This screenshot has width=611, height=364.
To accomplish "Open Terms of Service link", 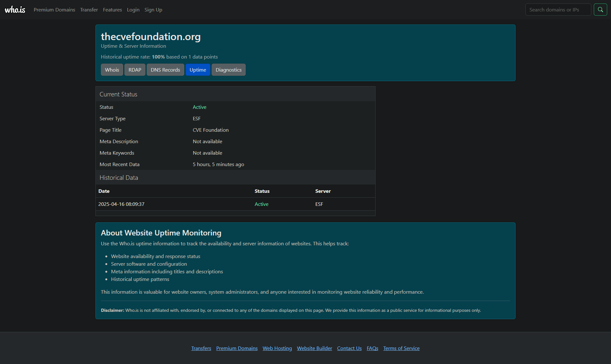I will click(x=401, y=348).
